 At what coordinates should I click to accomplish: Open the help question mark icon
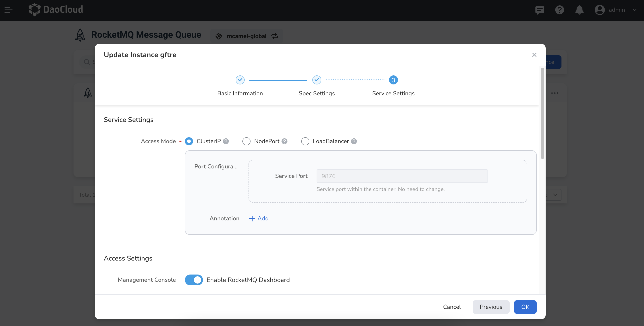pyautogui.click(x=559, y=10)
